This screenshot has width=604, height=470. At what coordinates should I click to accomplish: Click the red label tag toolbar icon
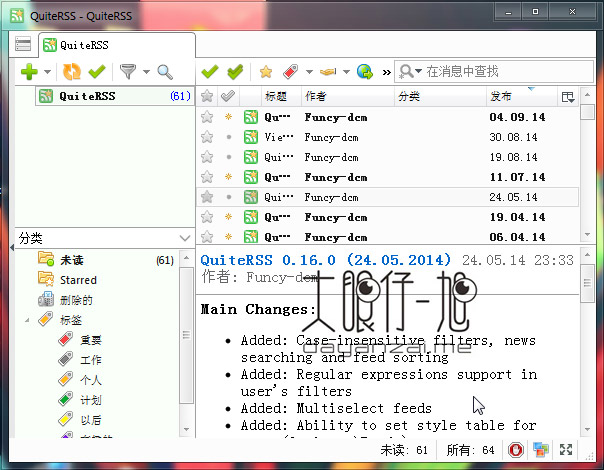pyautogui.click(x=291, y=72)
